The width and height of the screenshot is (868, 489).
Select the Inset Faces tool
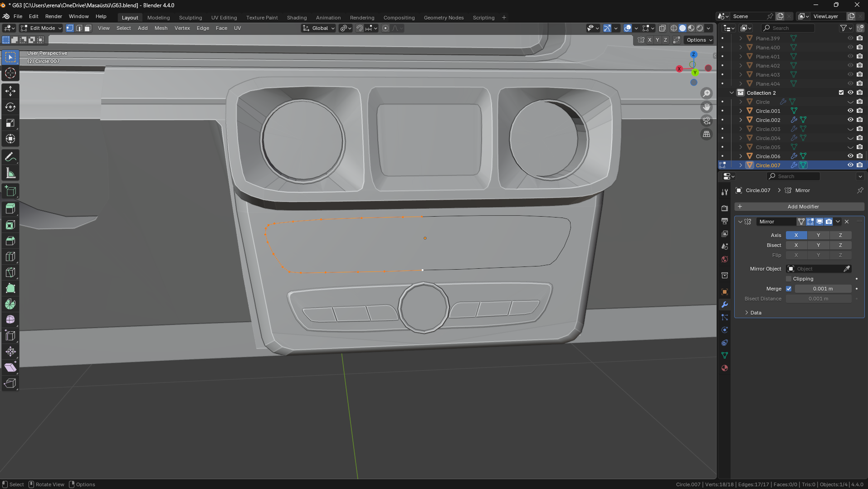(10, 225)
